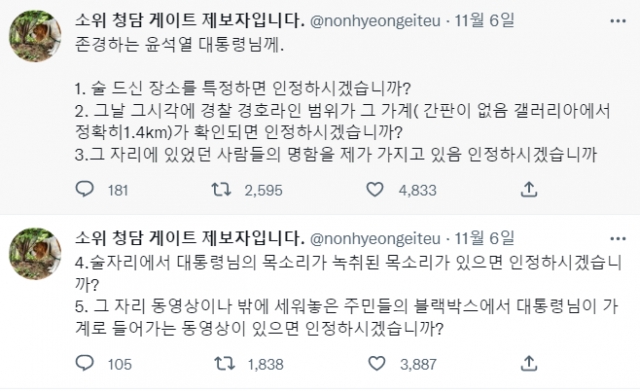Share the first tweet via upload icon

(529, 189)
